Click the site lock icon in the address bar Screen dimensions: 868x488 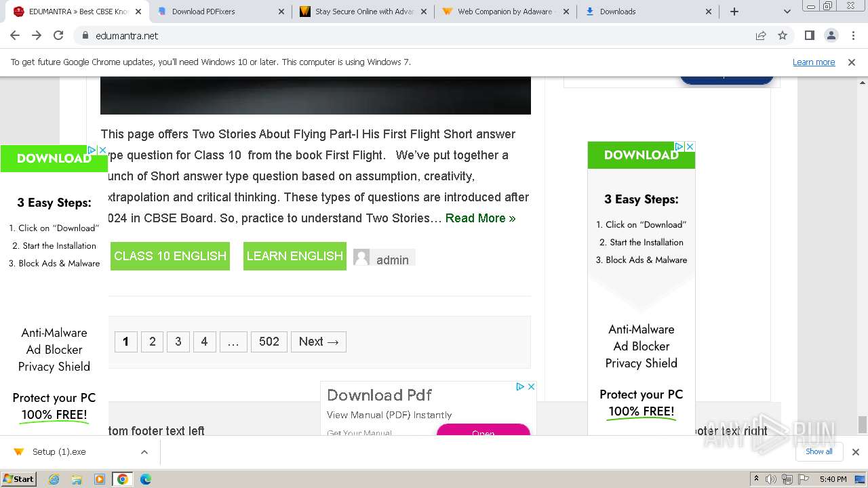click(85, 35)
